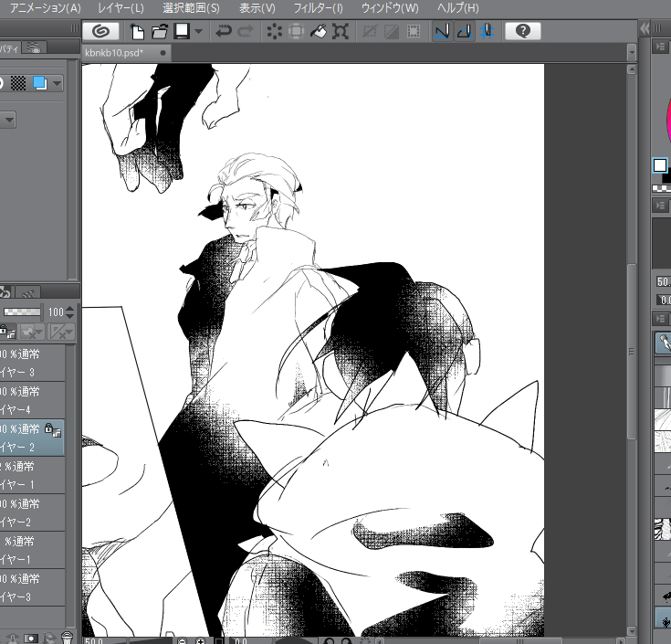Viewport: 671px width, 644px height.
Task: Select layer レイヤー3 at bottom of list
Action: click(x=32, y=587)
